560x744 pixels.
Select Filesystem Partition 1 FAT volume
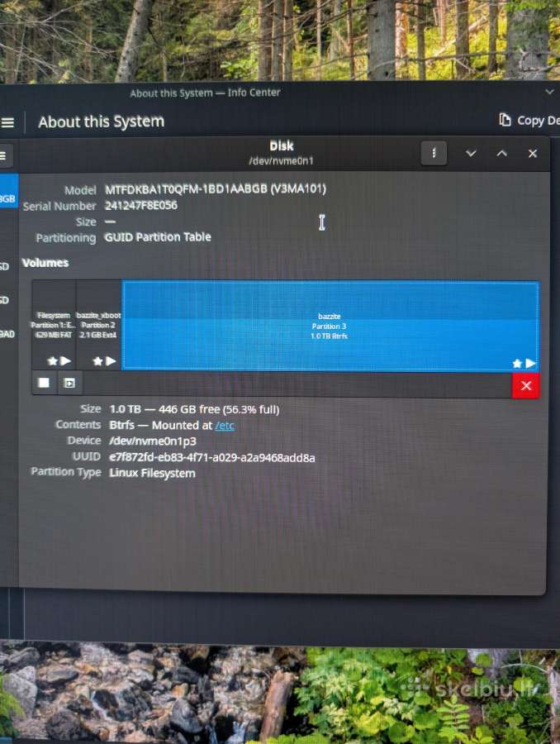(54, 325)
